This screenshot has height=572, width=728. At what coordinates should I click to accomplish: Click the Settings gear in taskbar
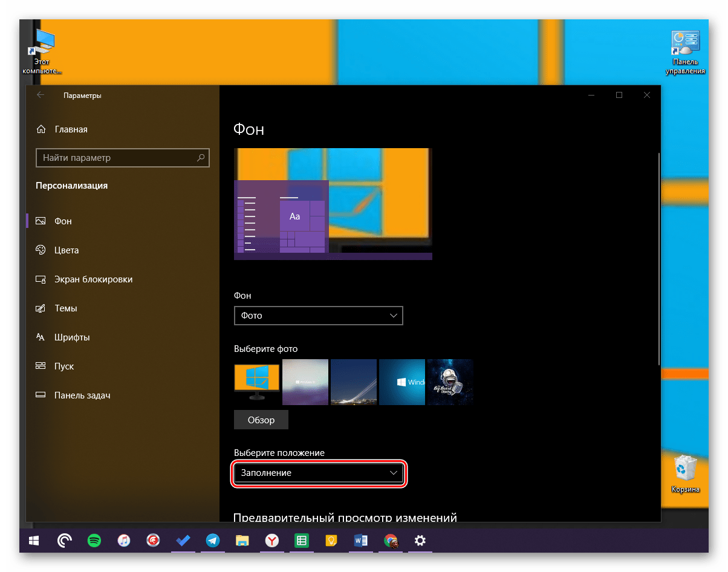(420, 540)
